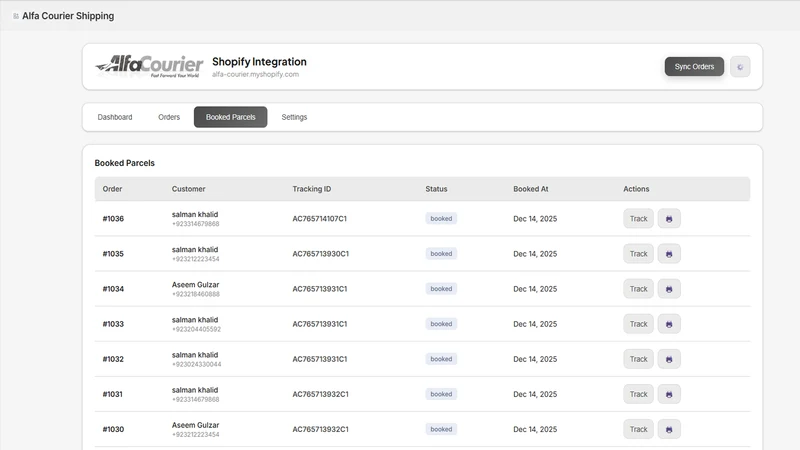This screenshot has width=800, height=450.
Task: Click order number #1031
Action: pyautogui.click(x=113, y=394)
